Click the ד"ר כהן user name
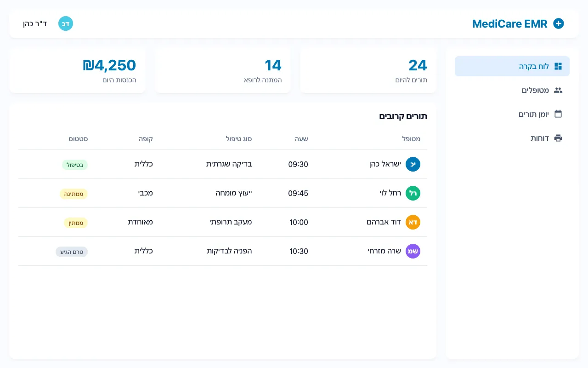Image resolution: width=588 pixels, height=368 pixels. [35, 23]
